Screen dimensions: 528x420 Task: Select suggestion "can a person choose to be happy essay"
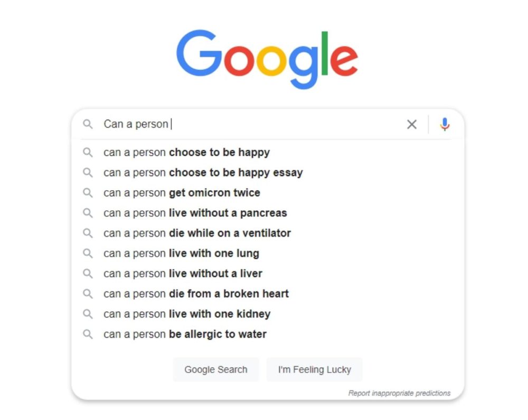click(203, 172)
